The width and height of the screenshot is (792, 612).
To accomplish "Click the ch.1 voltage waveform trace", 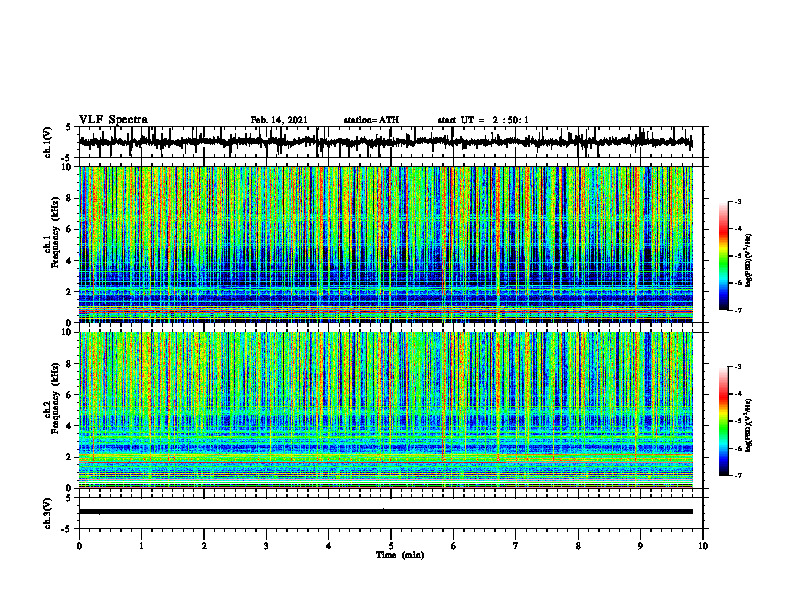I will pyautogui.click(x=385, y=142).
